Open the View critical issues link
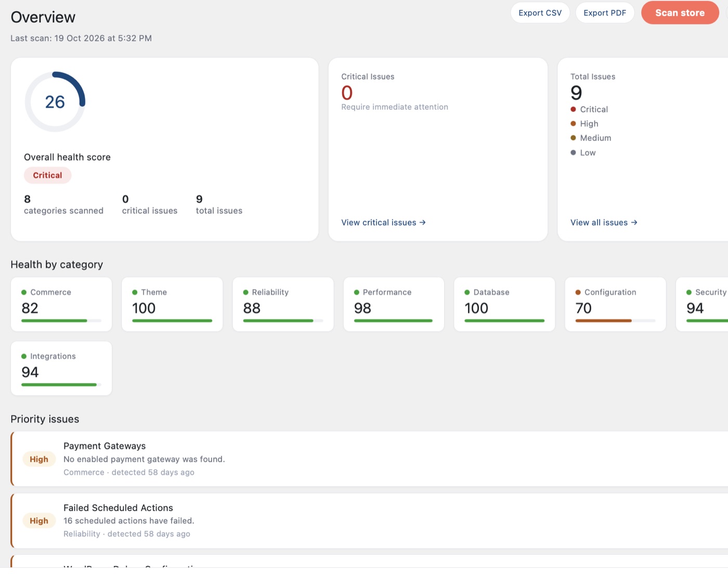The image size is (728, 576). [383, 222]
